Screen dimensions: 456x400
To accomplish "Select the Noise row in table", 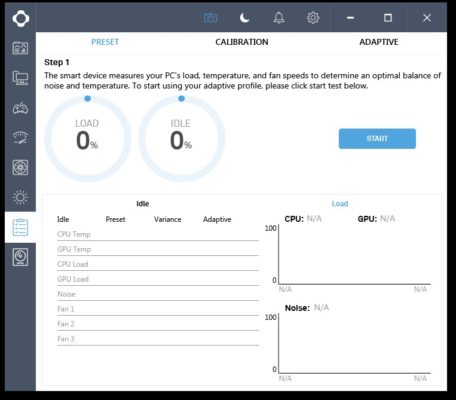I will (158, 294).
